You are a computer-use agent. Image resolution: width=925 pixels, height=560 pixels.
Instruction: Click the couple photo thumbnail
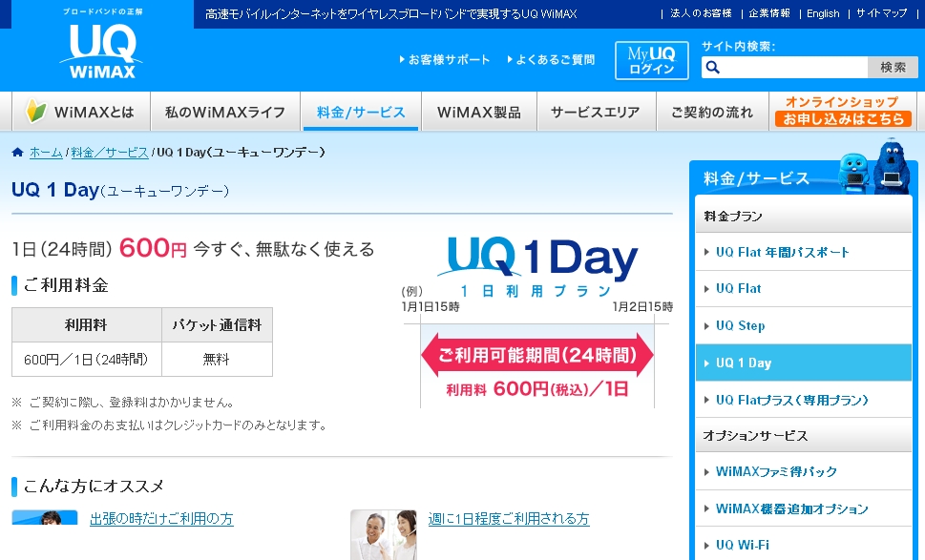coord(384,534)
